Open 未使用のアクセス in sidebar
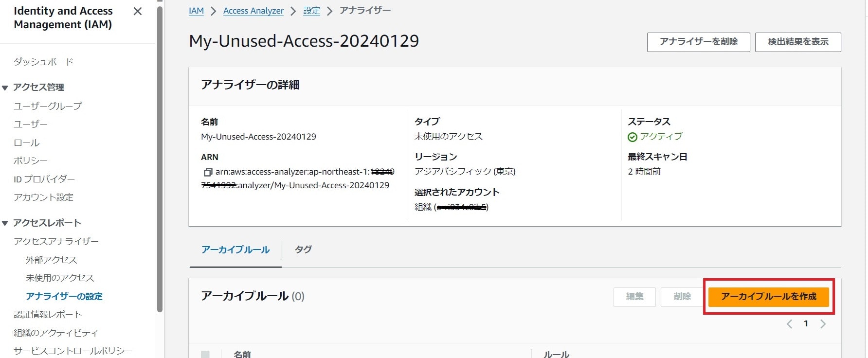The width and height of the screenshot is (868, 358). (60, 278)
